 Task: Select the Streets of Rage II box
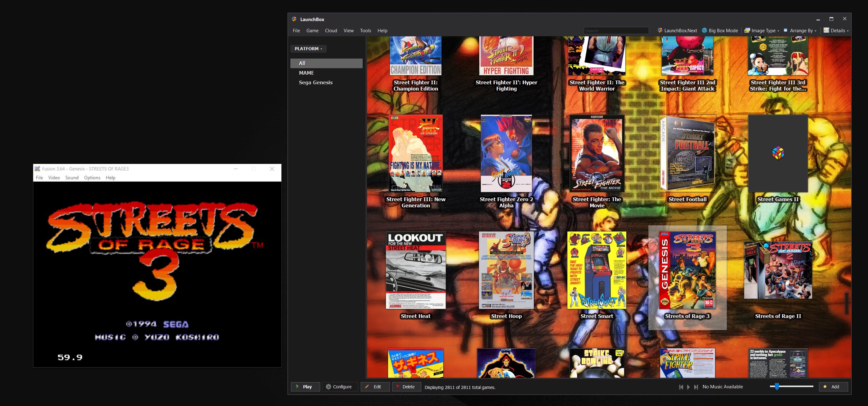tap(778, 270)
